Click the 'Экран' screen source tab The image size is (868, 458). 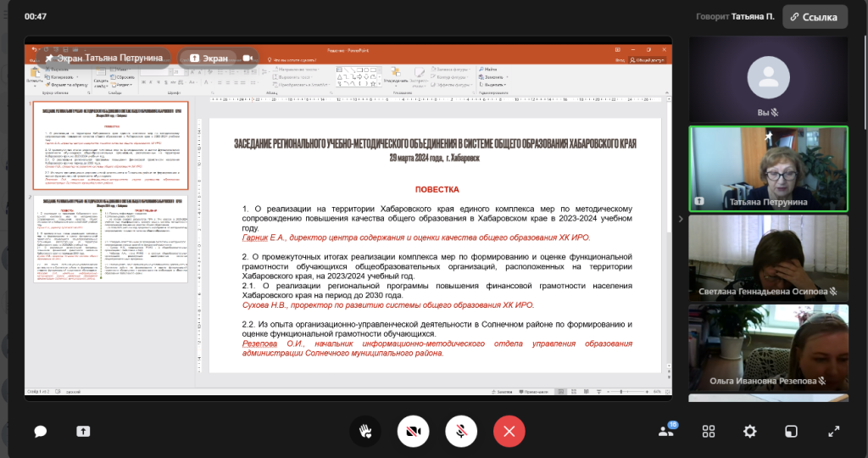point(209,58)
